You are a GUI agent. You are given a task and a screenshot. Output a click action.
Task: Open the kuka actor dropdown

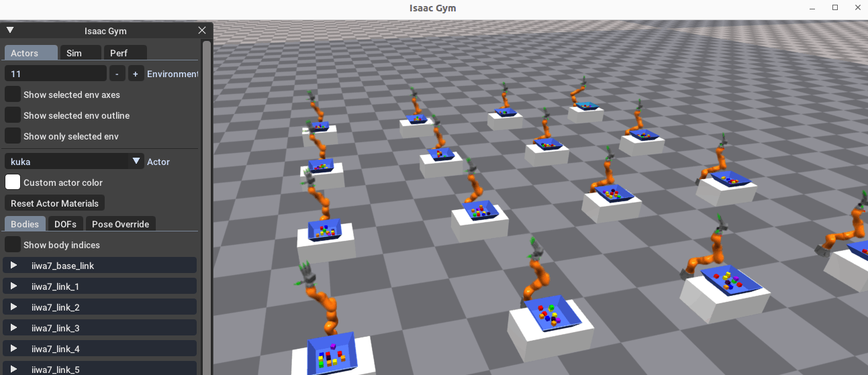tap(75, 161)
